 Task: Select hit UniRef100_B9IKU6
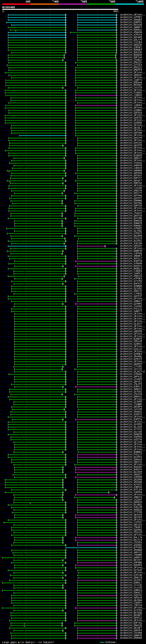click(131, 25)
